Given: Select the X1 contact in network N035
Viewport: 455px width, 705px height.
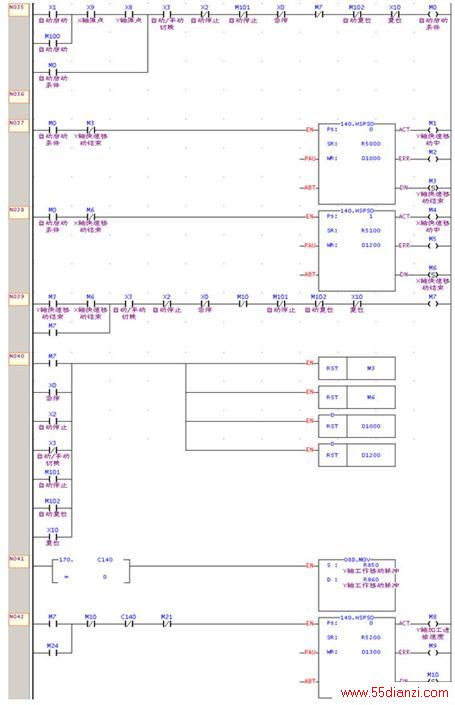Looking at the screenshot, I should coord(53,14).
